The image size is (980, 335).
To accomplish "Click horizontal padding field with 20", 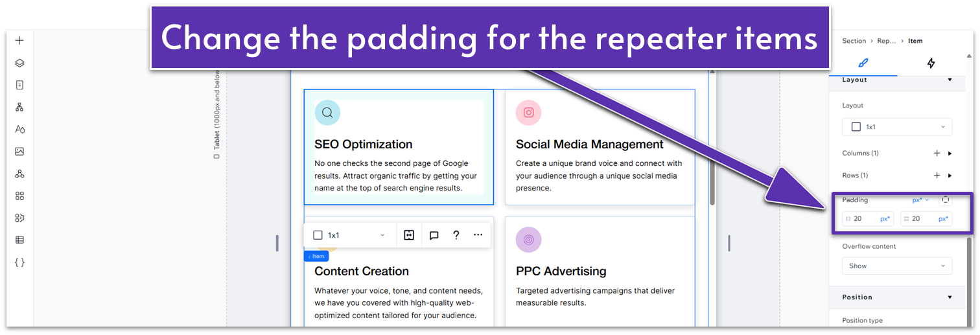I will pyautogui.click(x=868, y=219).
